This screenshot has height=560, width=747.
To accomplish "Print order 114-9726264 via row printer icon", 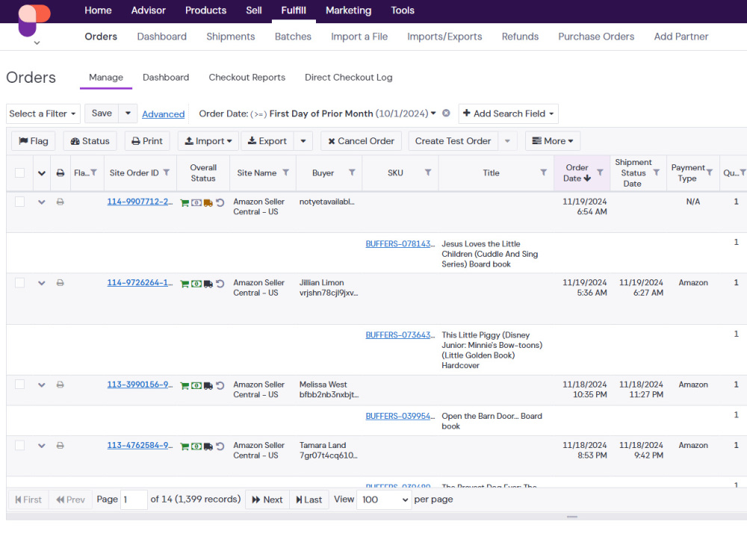I will [x=60, y=283].
